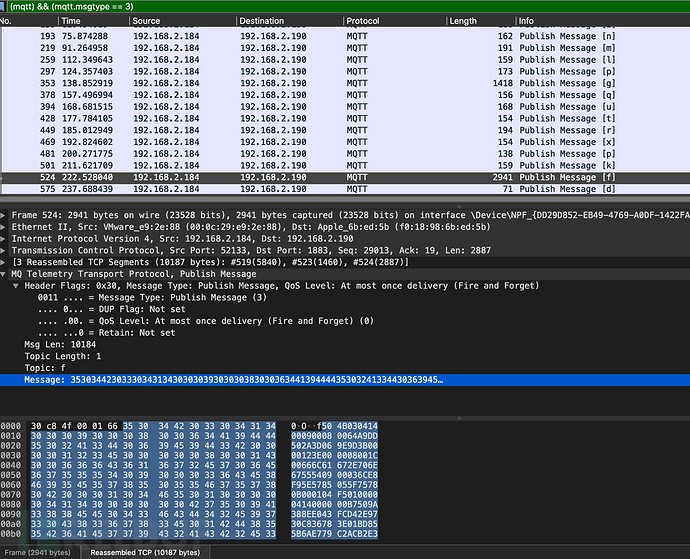The height and width of the screenshot is (559, 690).
Task: Click hex dump row at offset 00b0
Action: (x=189, y=534)
